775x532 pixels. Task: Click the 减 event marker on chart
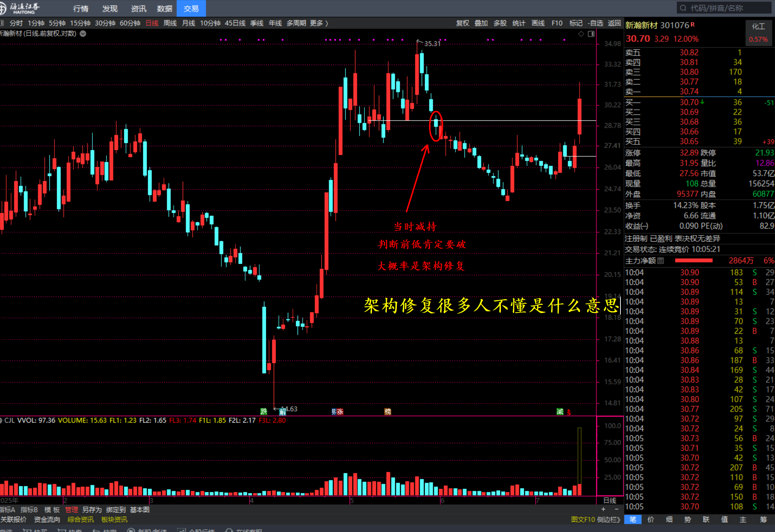coord(560,411)
